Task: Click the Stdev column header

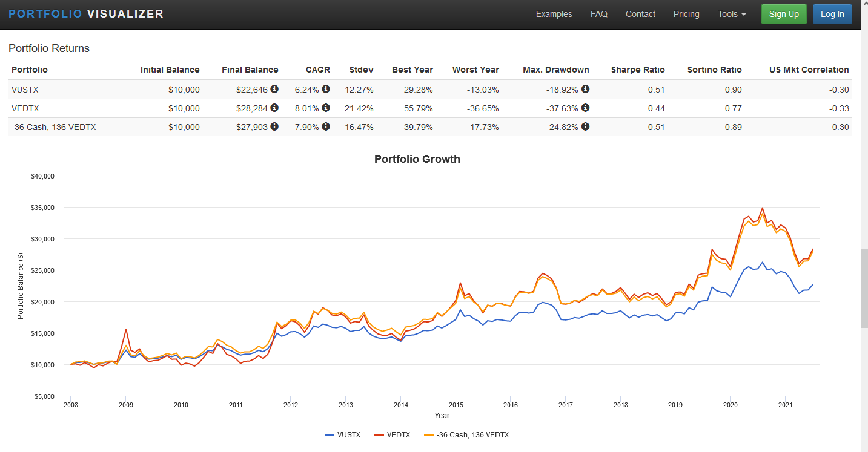Action: [361, 70]
